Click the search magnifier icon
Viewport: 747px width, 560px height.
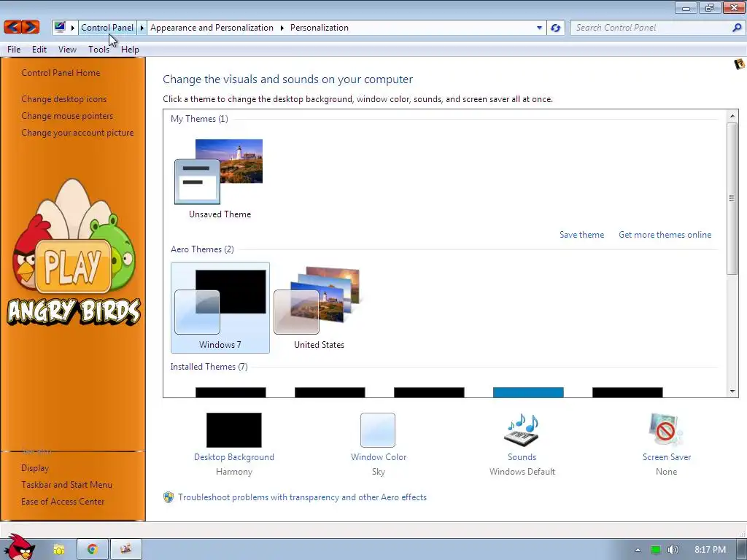pyautogui.click(x=737, y=28)
